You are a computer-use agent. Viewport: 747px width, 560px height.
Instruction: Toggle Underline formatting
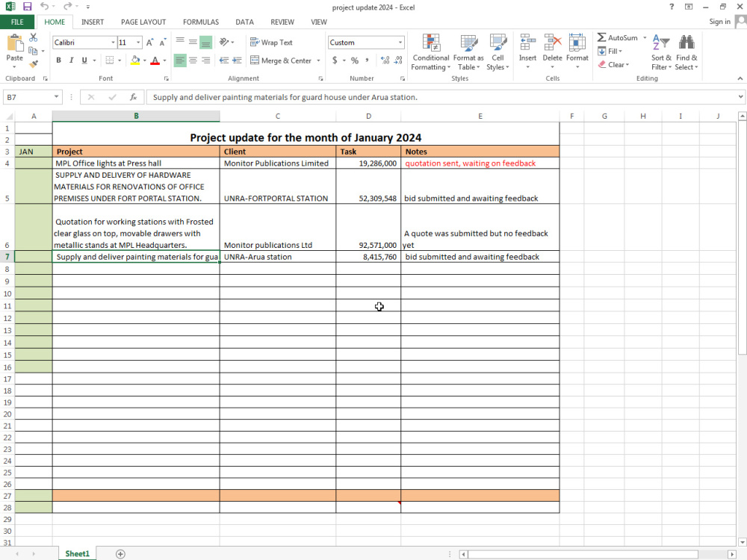[84, 60]
